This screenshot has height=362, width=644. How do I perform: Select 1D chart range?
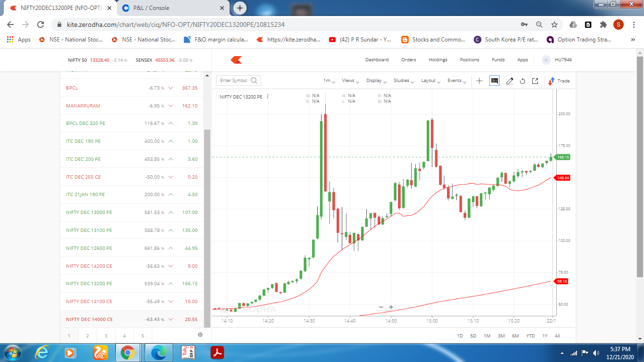pos(460,336)
